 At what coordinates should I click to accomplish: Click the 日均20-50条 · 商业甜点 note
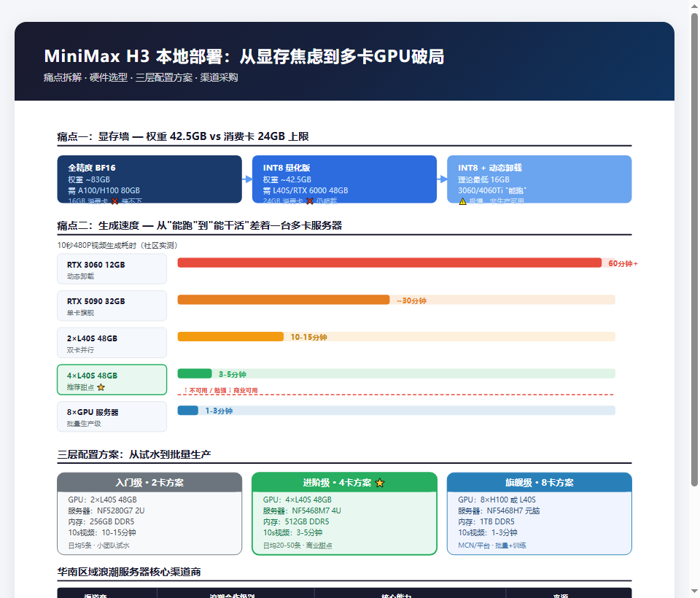click(297, 545)
